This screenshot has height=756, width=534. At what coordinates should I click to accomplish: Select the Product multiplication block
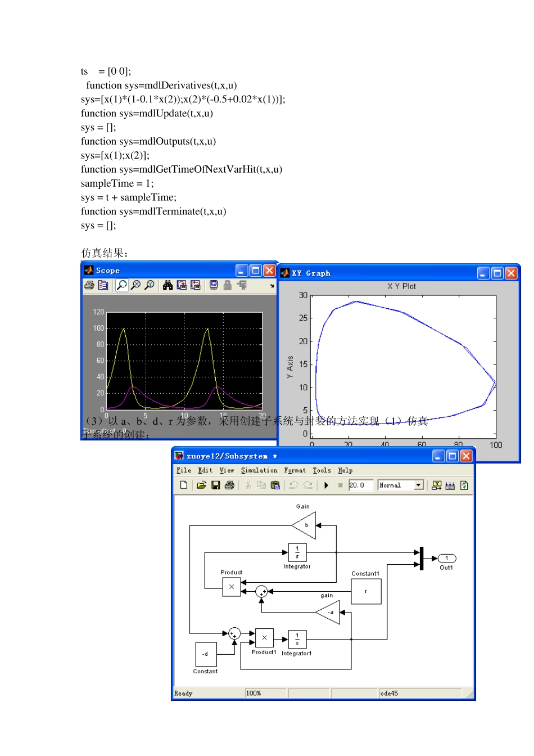231,587
